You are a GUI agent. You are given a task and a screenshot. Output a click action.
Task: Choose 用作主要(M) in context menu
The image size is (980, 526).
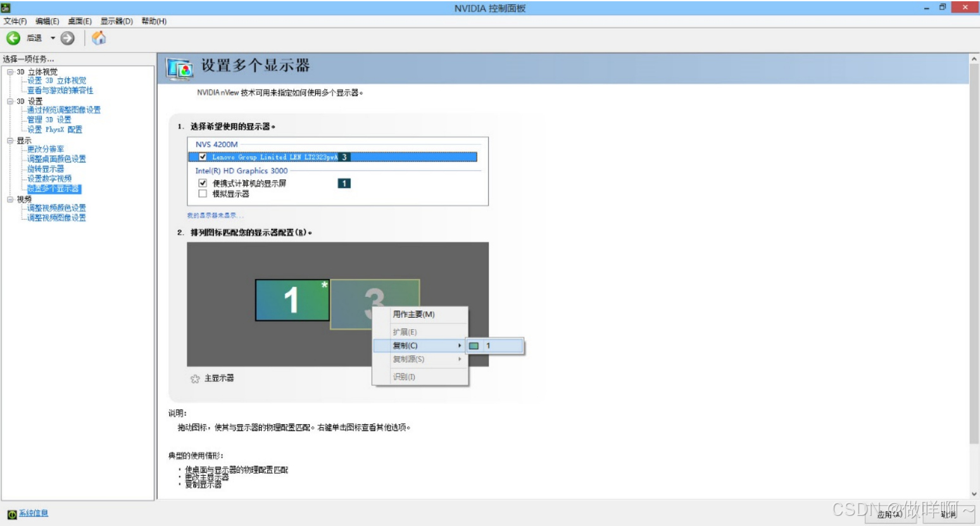tap(420, 315)
